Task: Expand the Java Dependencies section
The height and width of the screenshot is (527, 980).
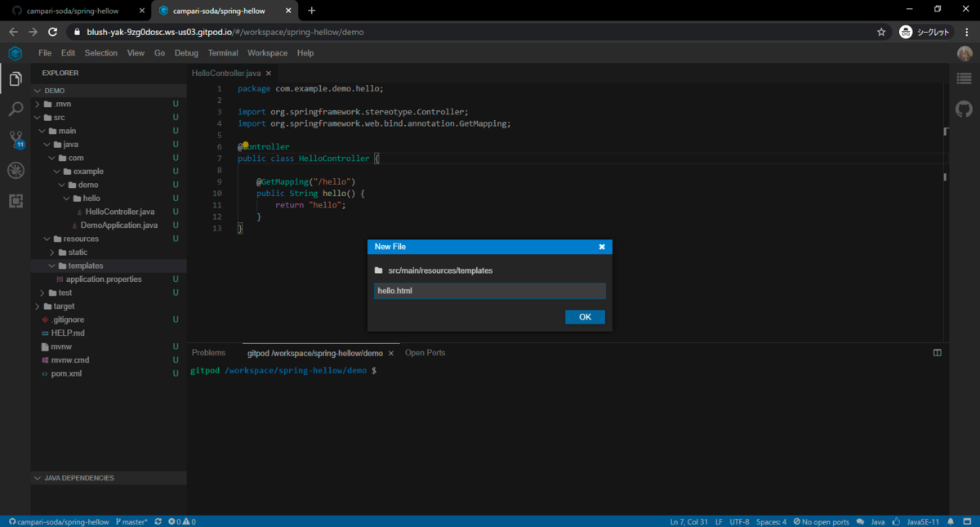Action: coord(109,478)
